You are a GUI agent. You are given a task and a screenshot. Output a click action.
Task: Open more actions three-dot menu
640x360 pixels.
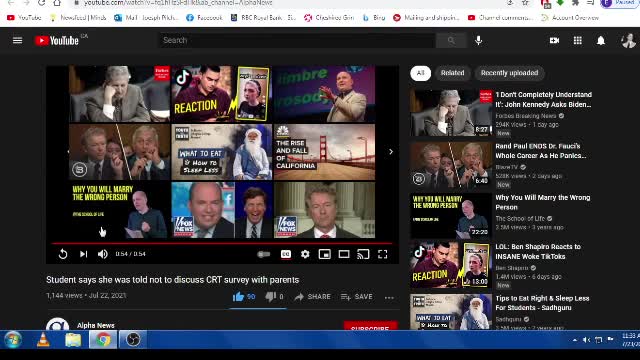(x=389, y=298)
